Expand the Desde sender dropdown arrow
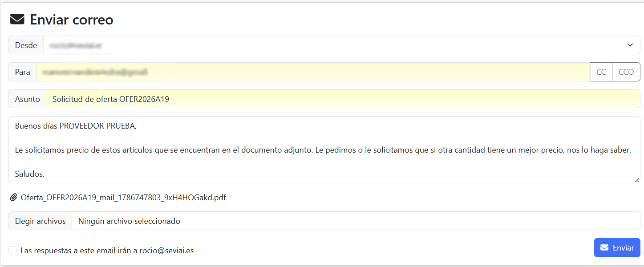The height and width of the screenshot is (267, 644). click(630, 45)
